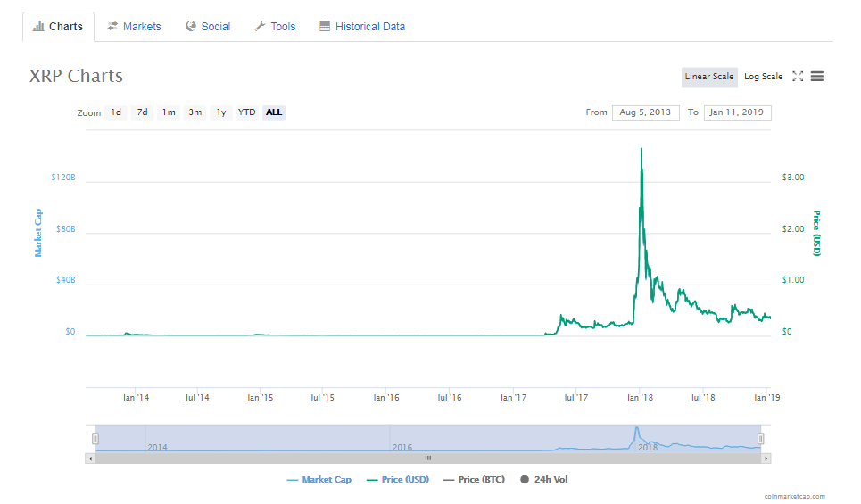
Task: Set zoom to ALL
Action: click(273, 112)
